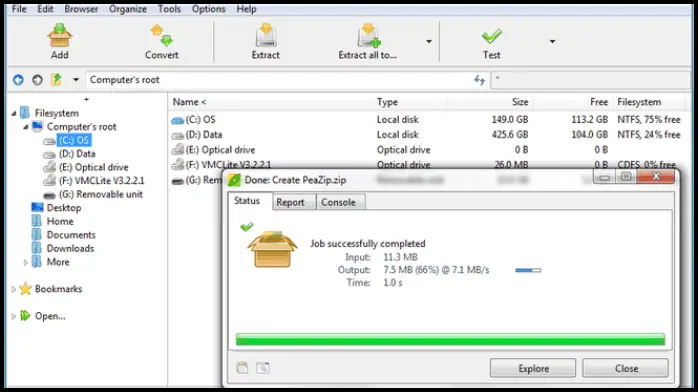698x392 pixels.
Task: Click the Close button in dialog
Action: pos(626,368)
